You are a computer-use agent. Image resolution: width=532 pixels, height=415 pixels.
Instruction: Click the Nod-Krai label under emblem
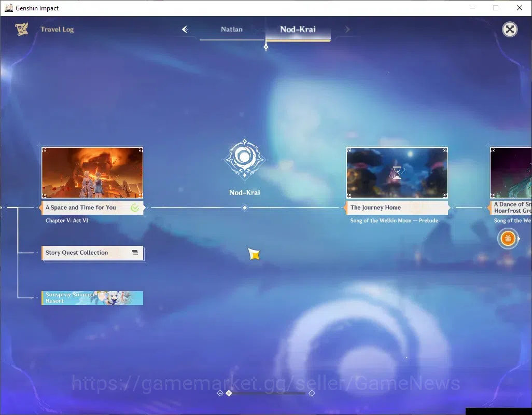click(x=245, y=193)
